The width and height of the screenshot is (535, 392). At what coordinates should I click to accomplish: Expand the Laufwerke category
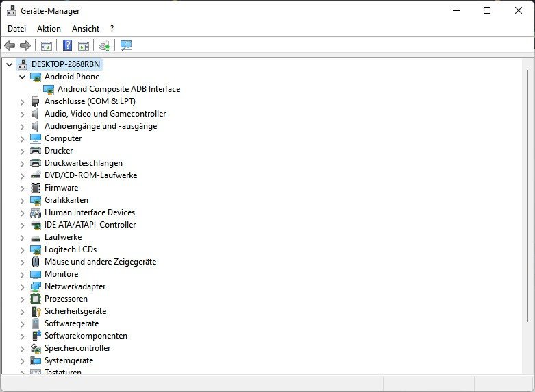coord(22,237)
